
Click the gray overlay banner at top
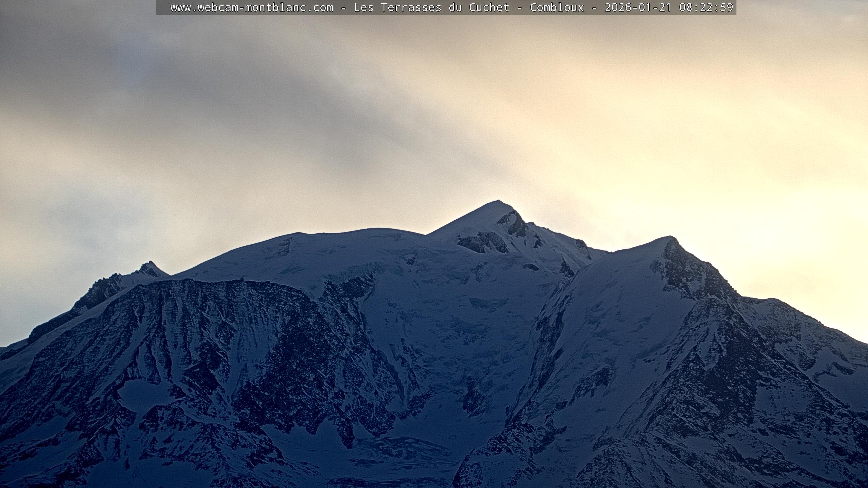(163, 7)
